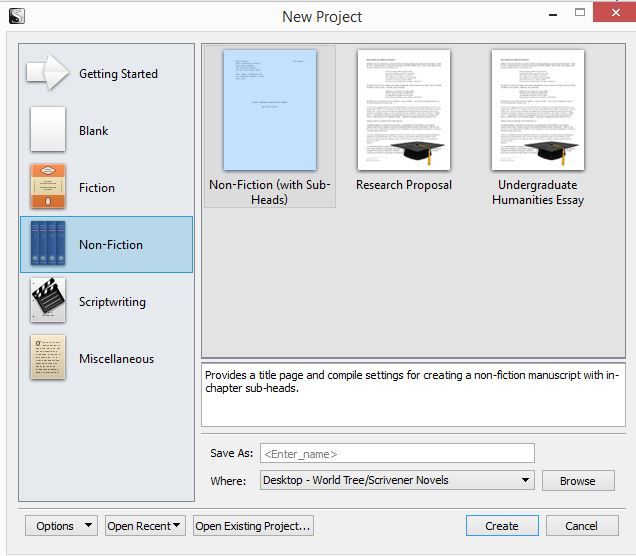636x556 pixels.
Task: Close the New Project dialog
Action: pos(615,12)
